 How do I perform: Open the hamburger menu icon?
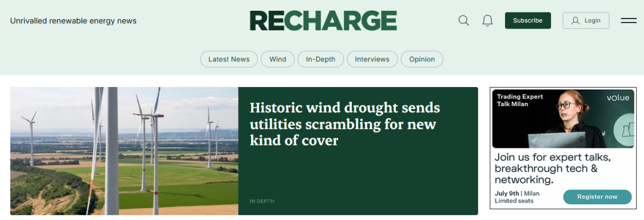pyautogui.click(x=628, y=20)
